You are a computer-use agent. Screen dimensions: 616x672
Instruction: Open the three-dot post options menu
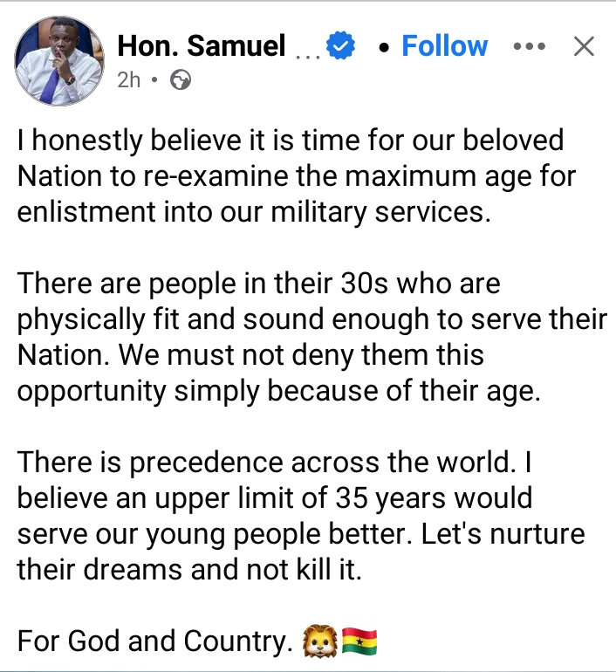point(529,45)
